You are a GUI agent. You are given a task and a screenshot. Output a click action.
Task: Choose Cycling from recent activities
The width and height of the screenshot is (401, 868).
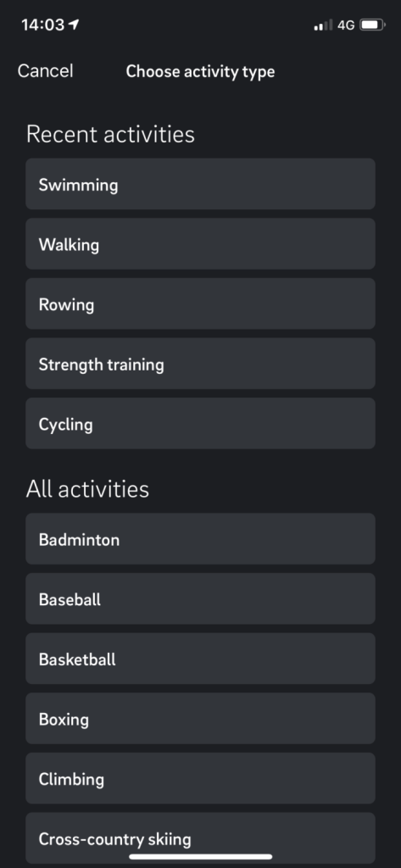(x=200, y=424)
